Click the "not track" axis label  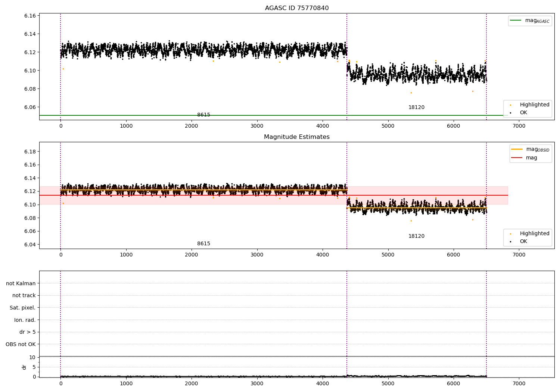click(24, 296)
